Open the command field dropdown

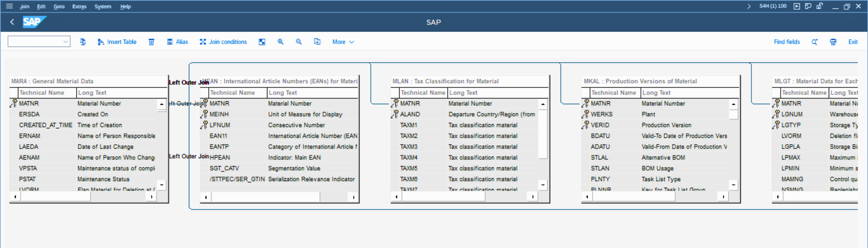tap(66, 42)
